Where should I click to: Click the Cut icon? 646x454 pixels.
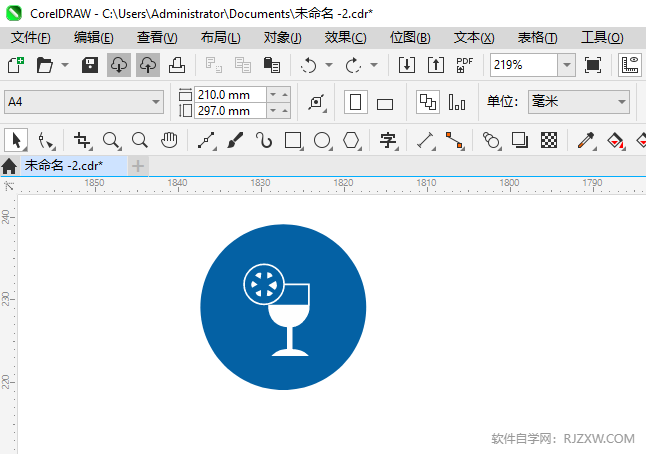[x=214, y=65]
